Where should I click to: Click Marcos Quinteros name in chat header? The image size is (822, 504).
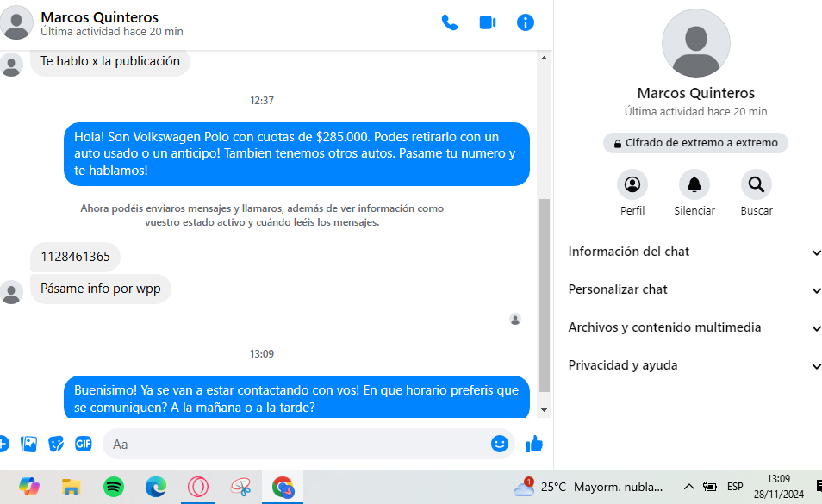[x=100, y=17]
